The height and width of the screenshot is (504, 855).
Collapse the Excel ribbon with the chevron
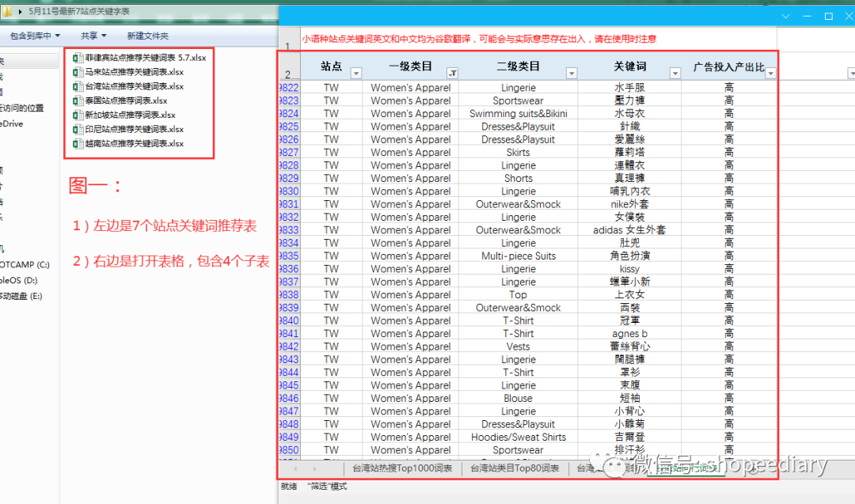click(786, 17)
